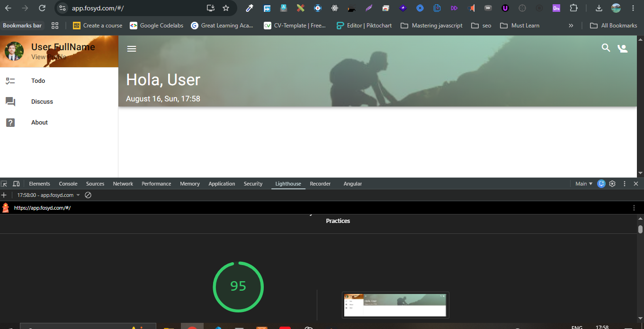Open the Chrome profile avatar in the toolbar
644x329 pixels.
point(616,8)
